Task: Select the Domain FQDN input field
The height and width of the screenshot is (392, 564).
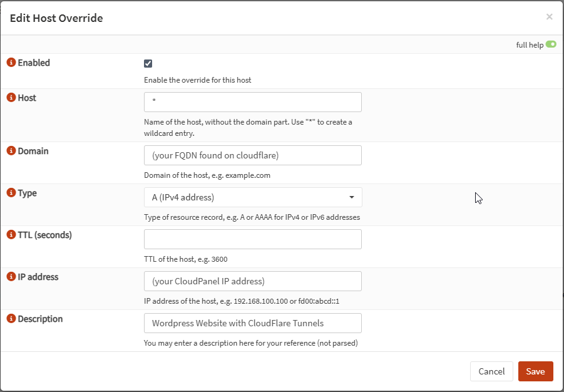Action: pyautogui.click(x=252, y=155)
